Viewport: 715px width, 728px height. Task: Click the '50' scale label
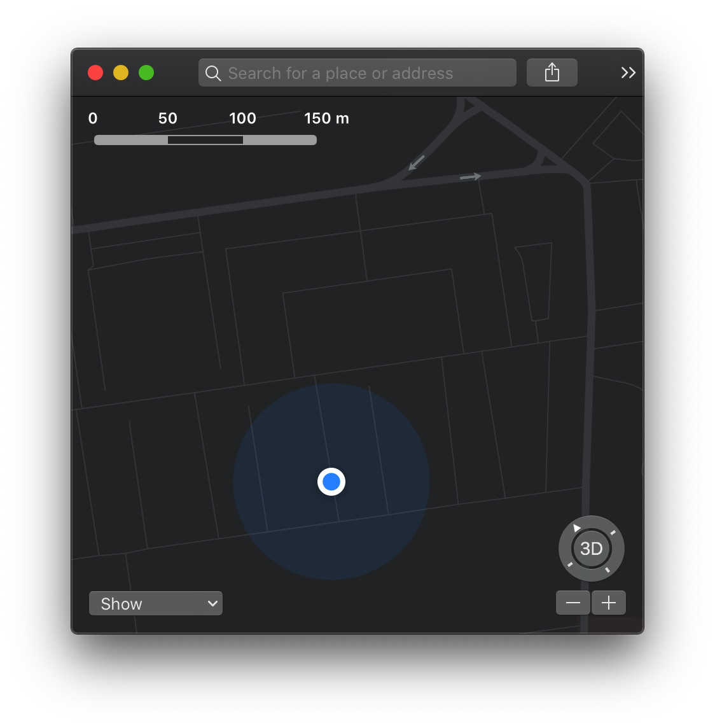[x=168, y=118]
